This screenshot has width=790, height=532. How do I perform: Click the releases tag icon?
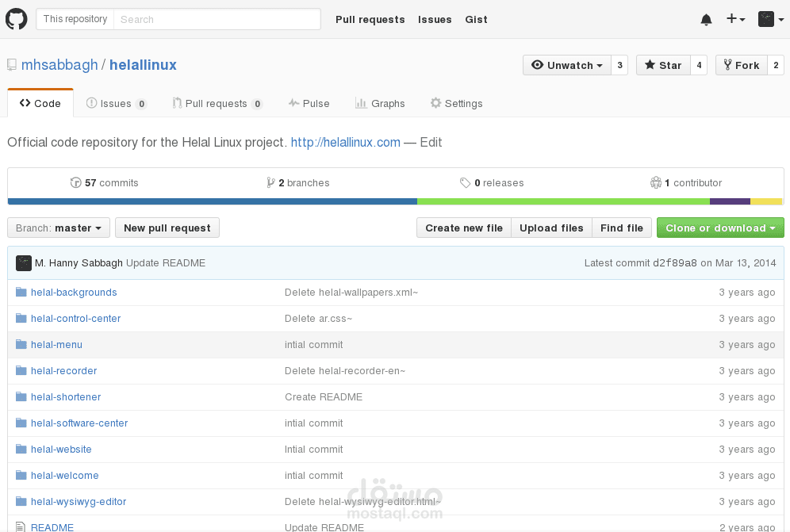[465, 183]
